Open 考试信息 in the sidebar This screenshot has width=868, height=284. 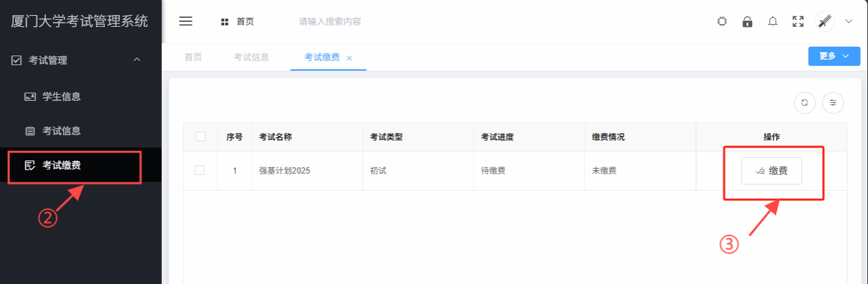click(x=62, y=130)
